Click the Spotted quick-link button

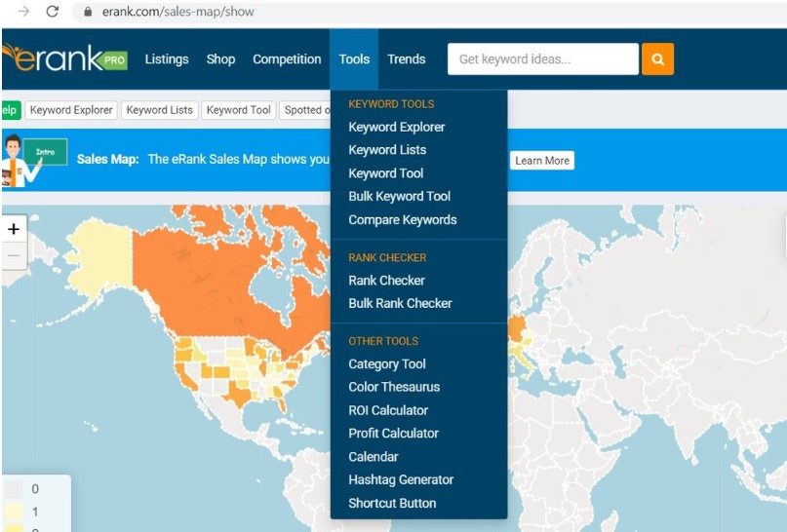pos(305,110)
